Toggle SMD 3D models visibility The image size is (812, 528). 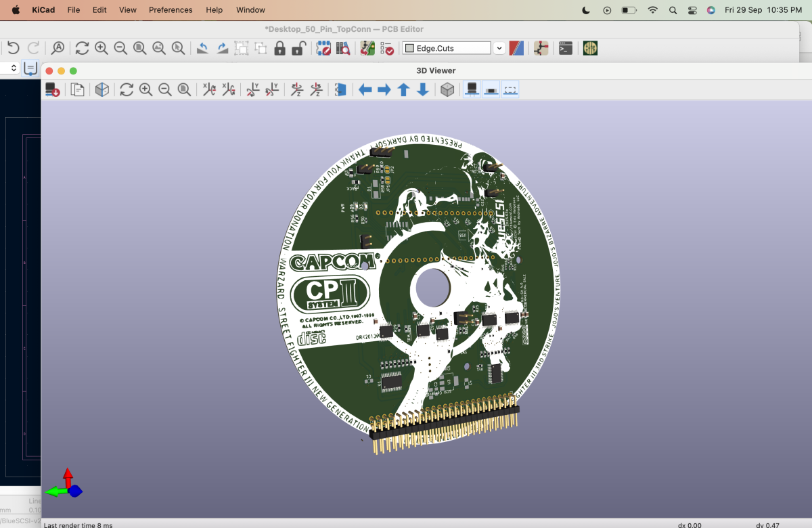click(491, 89)
